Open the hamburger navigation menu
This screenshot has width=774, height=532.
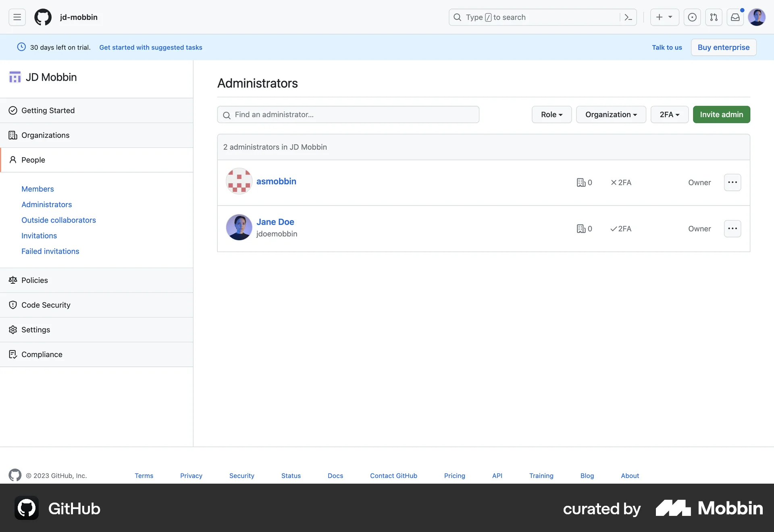coord(16,17)
